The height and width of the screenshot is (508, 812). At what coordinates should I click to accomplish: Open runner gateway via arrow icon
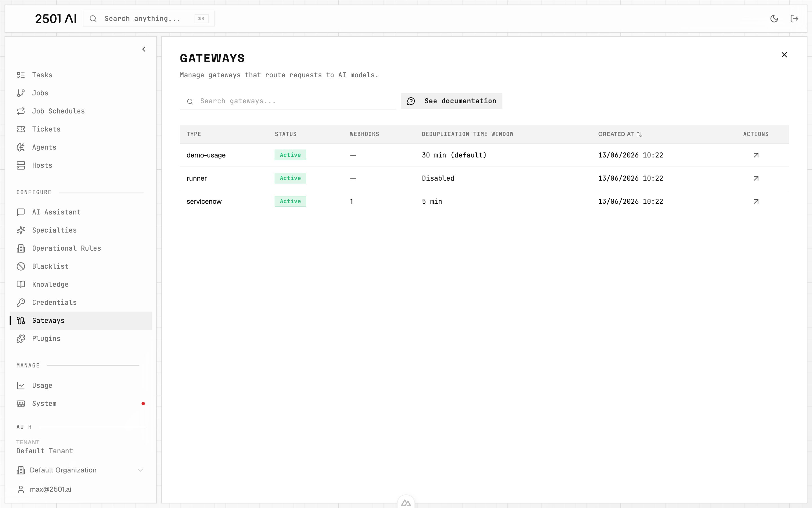click(756, 178)
